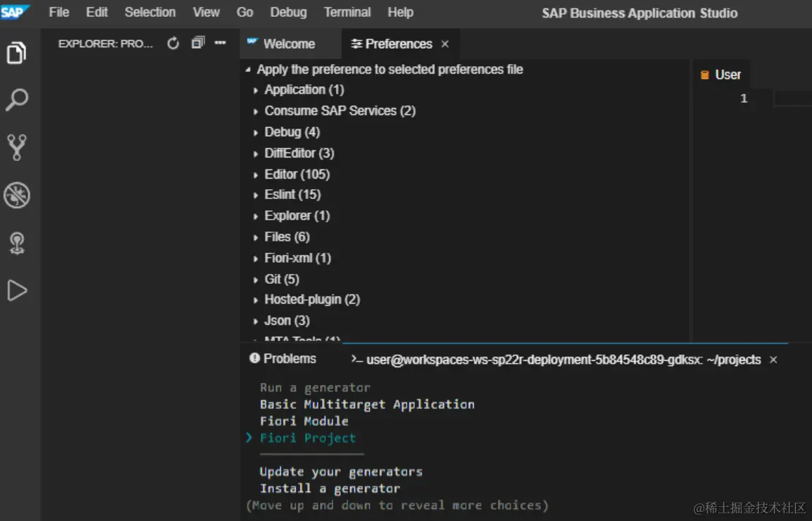The image size is (812, 521).
Task: Open the Terminal menu
Action: tap(347, 12)
